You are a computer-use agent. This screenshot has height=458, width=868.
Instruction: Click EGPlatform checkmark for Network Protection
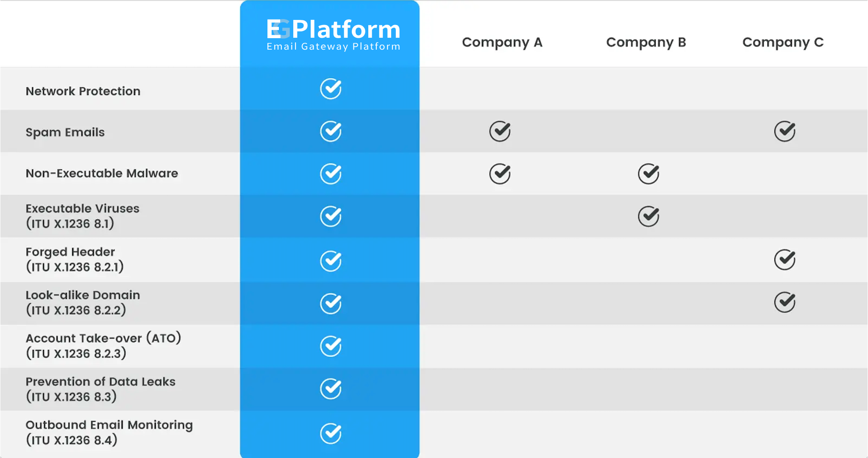[x=331, y=89]
